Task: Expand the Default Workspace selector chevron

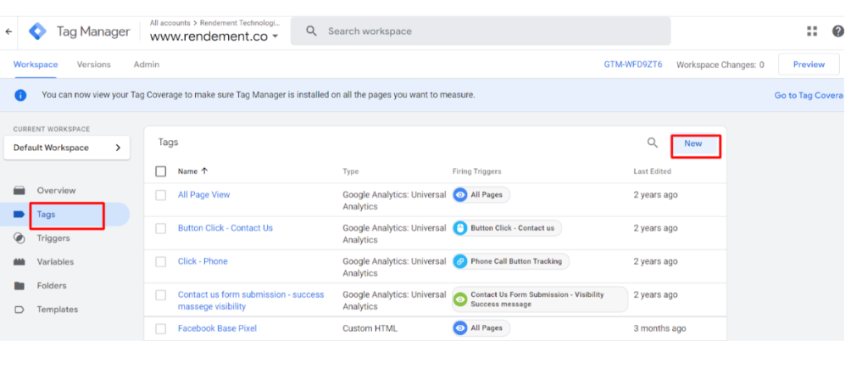Action: (x=118, y=148)
